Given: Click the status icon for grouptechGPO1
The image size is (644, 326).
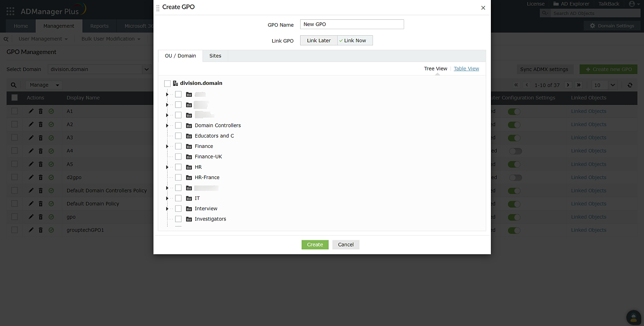Looking at the screenshot, I should pyautogui.click(x=51, y=230).
